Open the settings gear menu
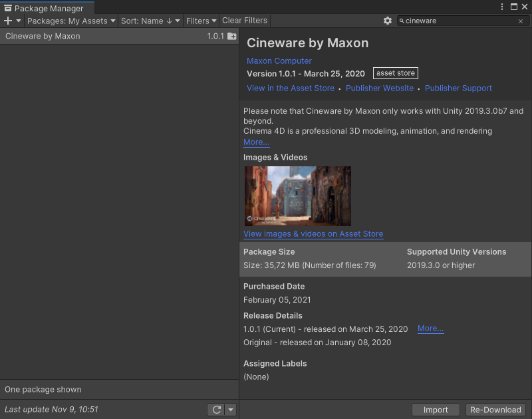The height and width of the screenshot is (419, 532). [x=388, y=21]
